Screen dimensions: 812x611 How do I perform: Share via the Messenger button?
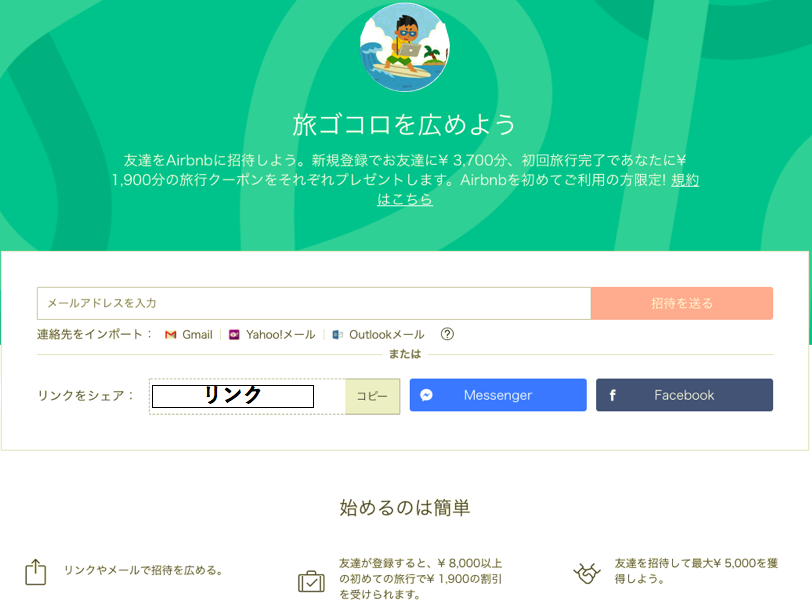click(x=498, y=395)
